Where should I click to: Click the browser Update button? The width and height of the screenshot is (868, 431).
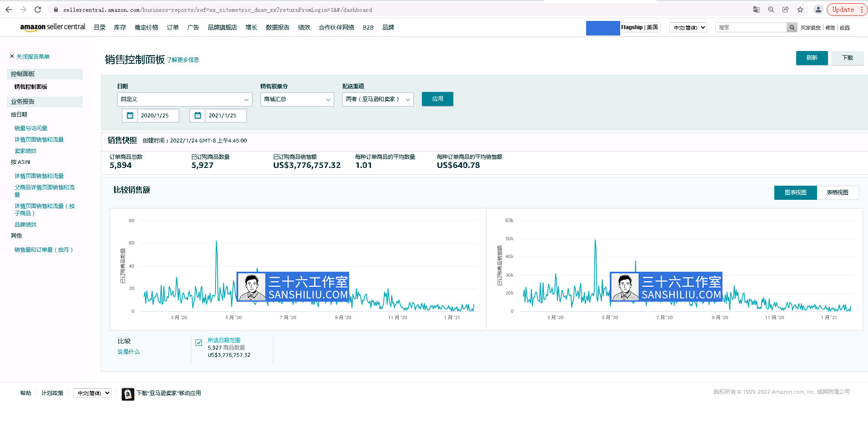click(847, 10)
